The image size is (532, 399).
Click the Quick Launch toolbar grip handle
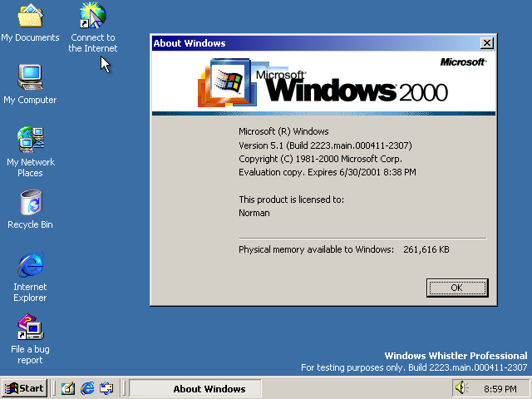pyautogui.click(x=55, y=388)
